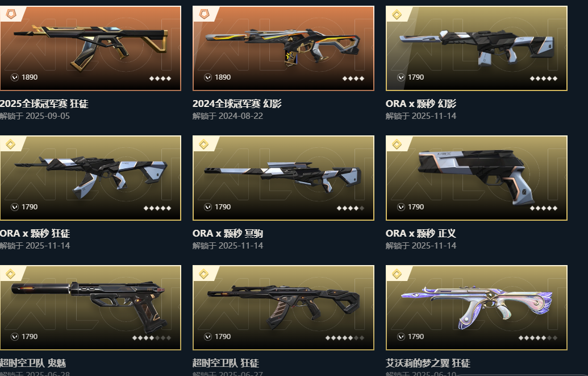The height and width of the screenshot is (376, 588).
Task: Click the orange tier badge on 2025全球冠军赛 狂徒 card
Action: point(11,14)
